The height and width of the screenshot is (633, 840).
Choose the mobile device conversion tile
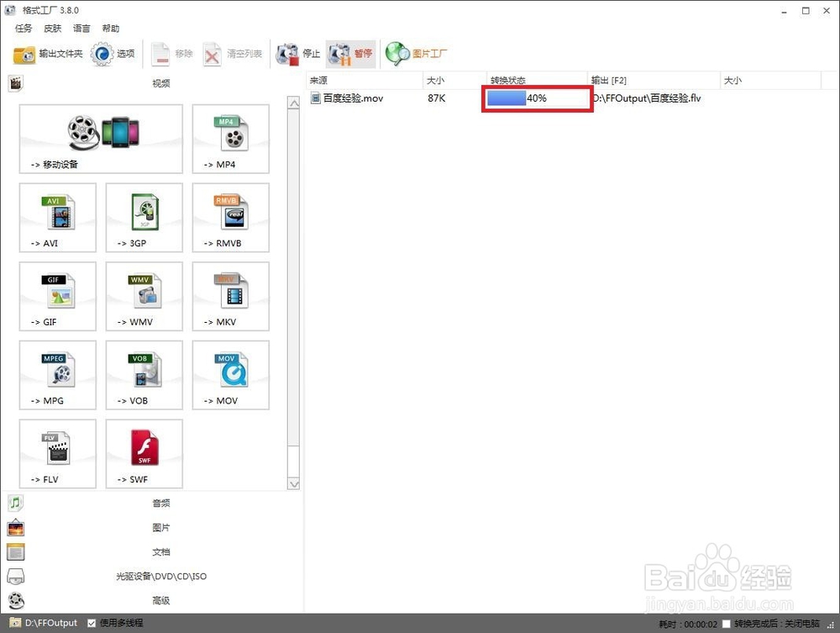point(101,139)
